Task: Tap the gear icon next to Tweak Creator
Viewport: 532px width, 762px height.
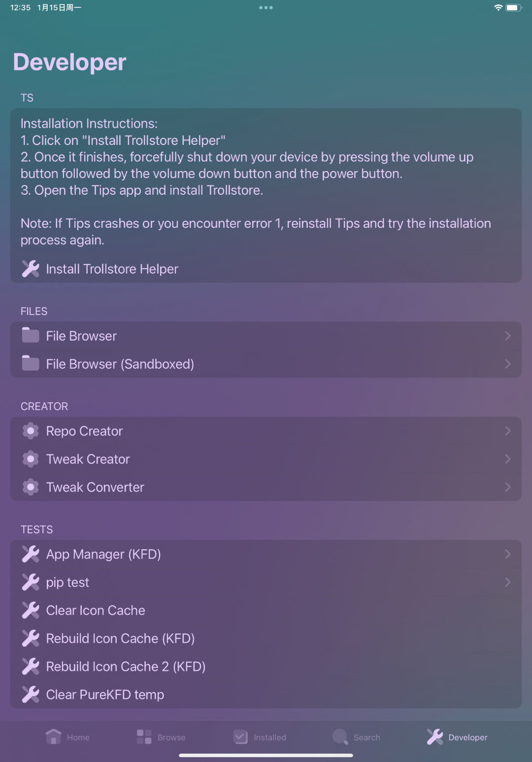Action: [31, 459]
